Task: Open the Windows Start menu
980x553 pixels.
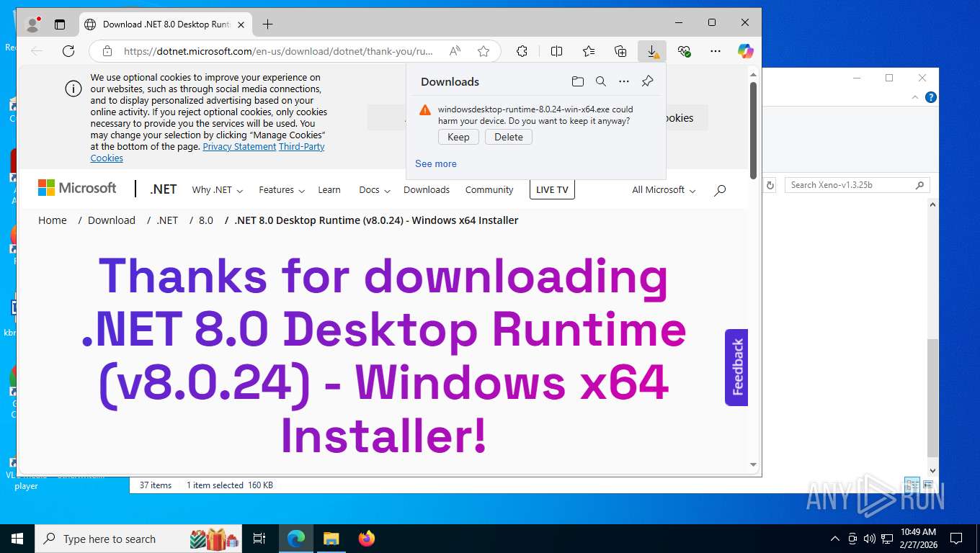Action: (17, 539)
